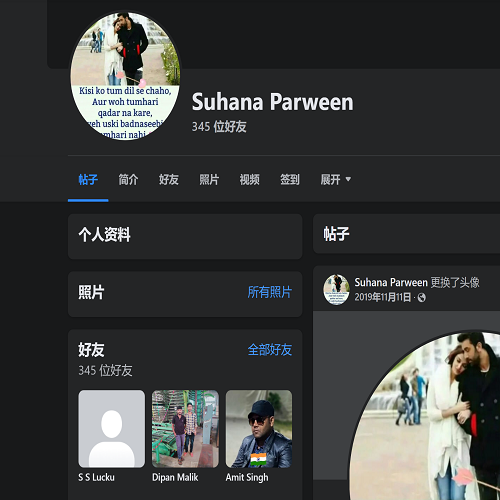Viewport: 500px width, 500px height.
Task: Click Suhana Parween name in the post header
Action: click(x=391, y=282)
